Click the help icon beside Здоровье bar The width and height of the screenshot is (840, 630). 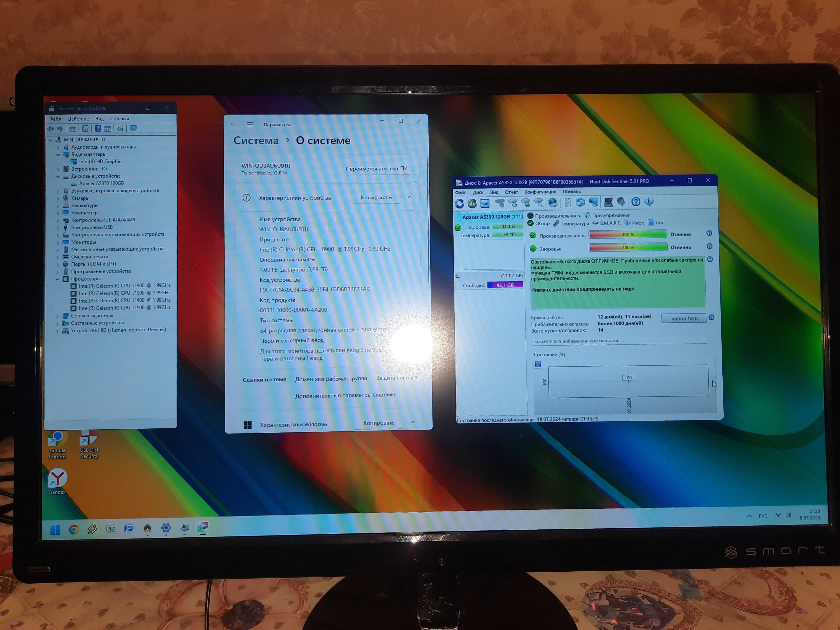[709, 247]
